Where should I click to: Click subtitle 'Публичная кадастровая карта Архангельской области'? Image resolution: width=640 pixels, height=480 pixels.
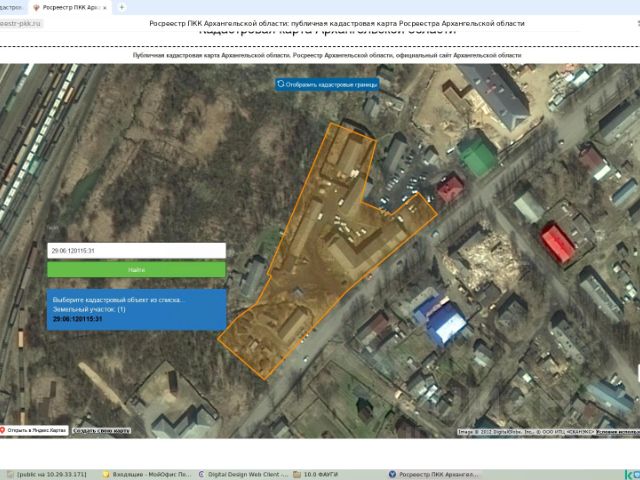tap(327, 55)
